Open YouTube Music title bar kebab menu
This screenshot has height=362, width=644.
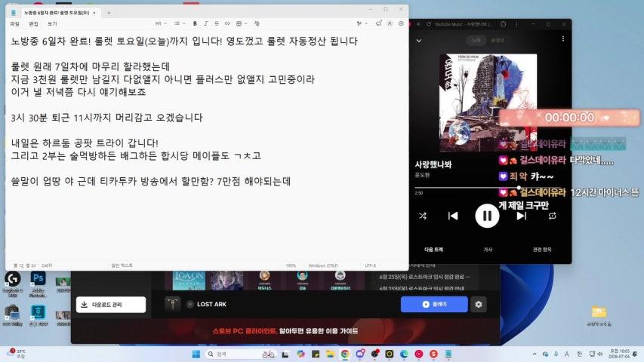[516, 24]
